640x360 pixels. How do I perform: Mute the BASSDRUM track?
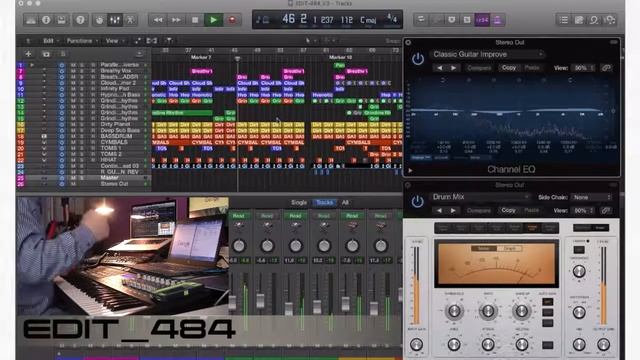pos(73,136)
